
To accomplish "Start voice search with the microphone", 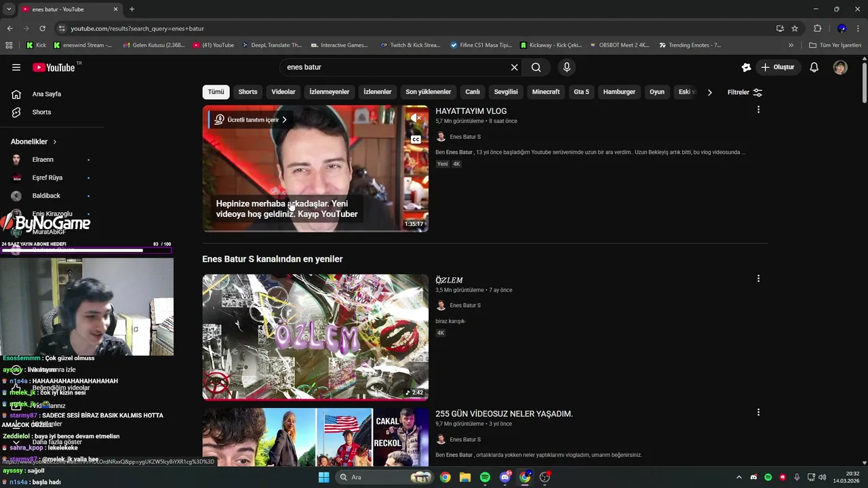I will pyautogui.click(x=567, y=67).
